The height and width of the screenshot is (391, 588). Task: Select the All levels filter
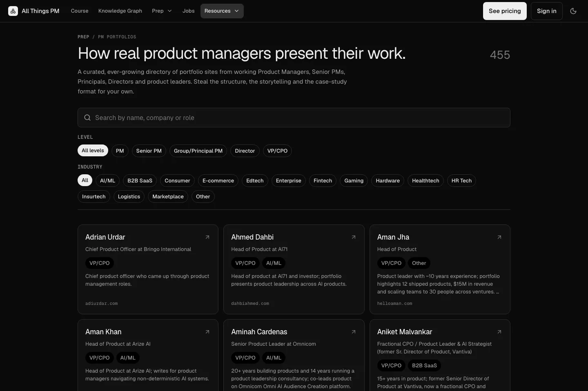coord(93,151)
